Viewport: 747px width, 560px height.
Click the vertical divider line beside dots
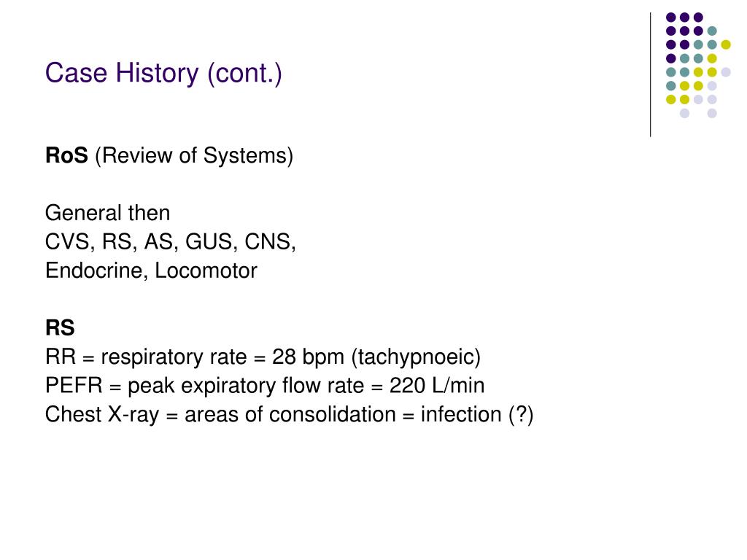650,75
